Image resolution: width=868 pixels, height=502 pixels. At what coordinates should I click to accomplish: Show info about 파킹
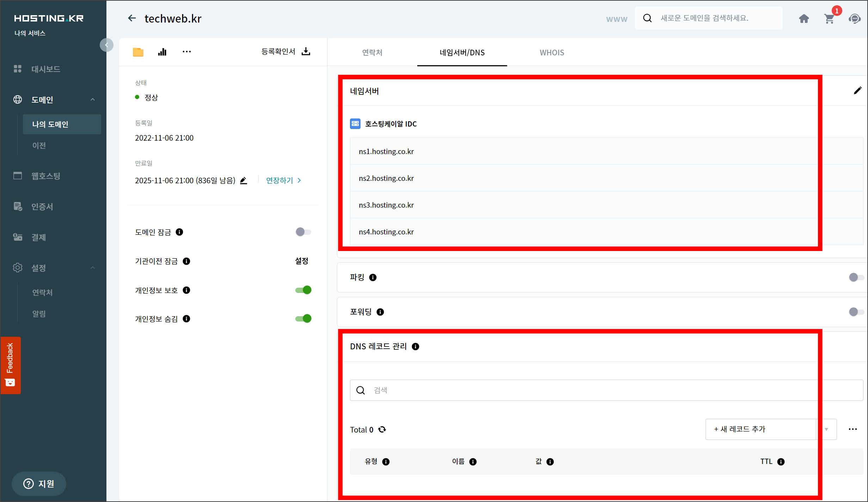[x=373, y=277]
